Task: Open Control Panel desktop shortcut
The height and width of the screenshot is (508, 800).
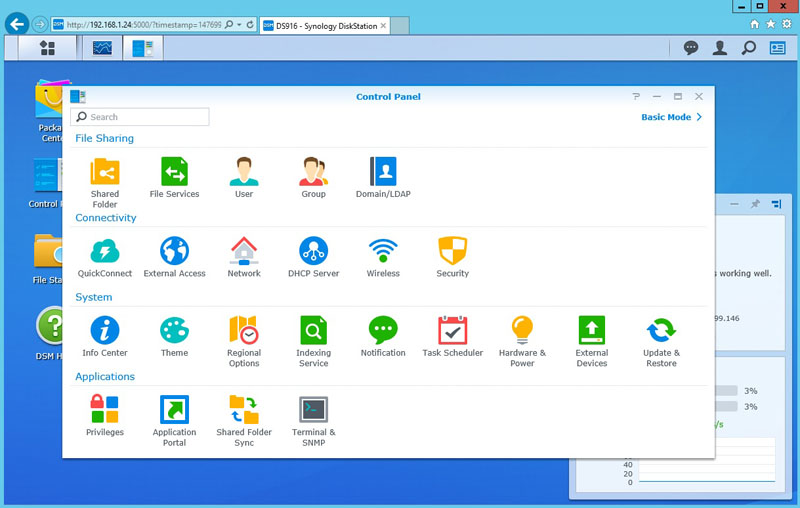Action: click(46, 184)
